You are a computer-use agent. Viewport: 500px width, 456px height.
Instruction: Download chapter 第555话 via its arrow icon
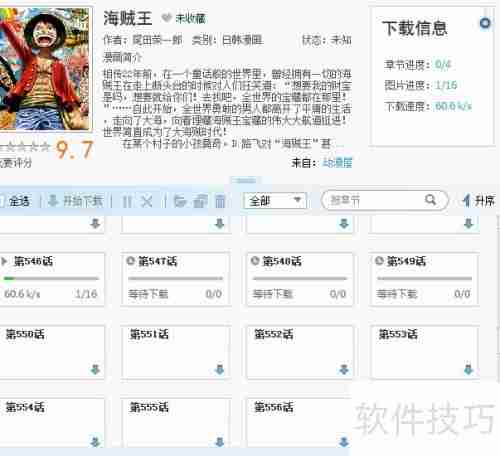pos(220,442)
